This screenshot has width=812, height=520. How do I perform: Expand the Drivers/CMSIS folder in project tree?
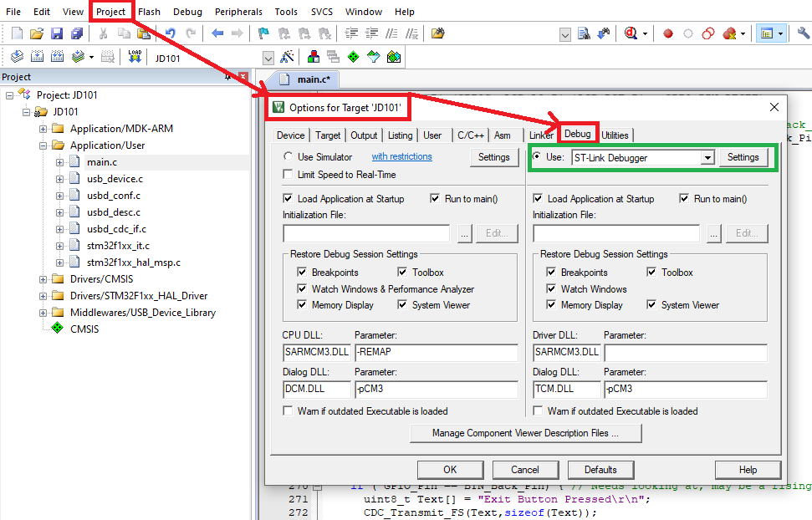43,279
